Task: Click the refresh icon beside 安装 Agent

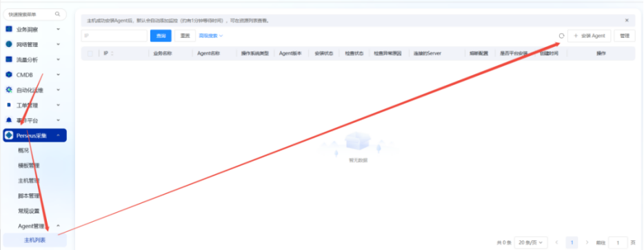Action: coord(561,36)
